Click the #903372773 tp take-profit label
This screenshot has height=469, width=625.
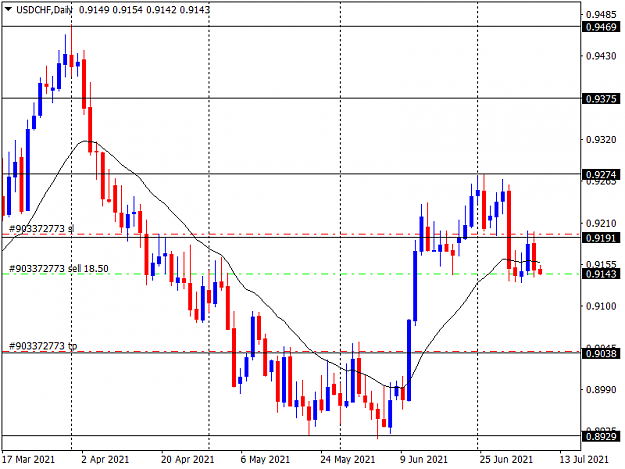pos(43,346)
